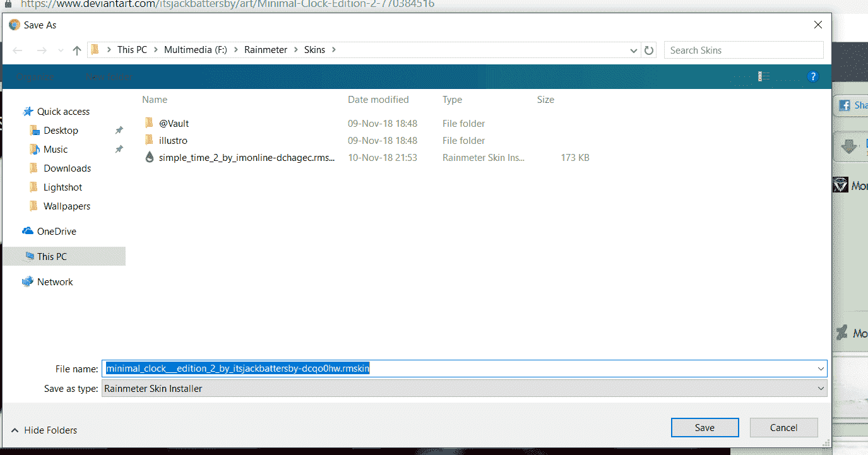
Task: Click the 10-Nov-18 21:53 date value
Action: click(x=383, y=157)
